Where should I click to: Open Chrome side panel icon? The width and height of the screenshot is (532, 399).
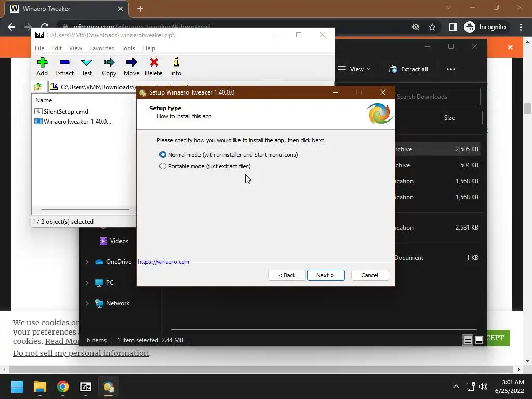[453, 27]
